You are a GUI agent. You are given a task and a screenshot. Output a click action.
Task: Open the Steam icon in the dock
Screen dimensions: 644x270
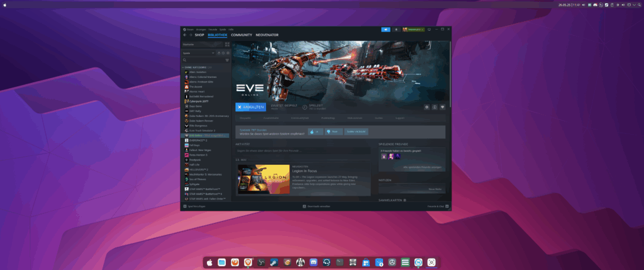274,262
